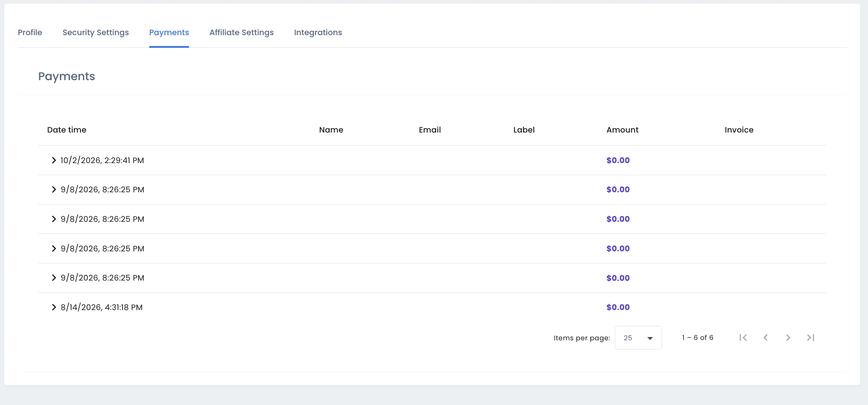Go to Integrations tab
Image resolution: width=868 pixels, height=405 pixels.
(318, 32)
